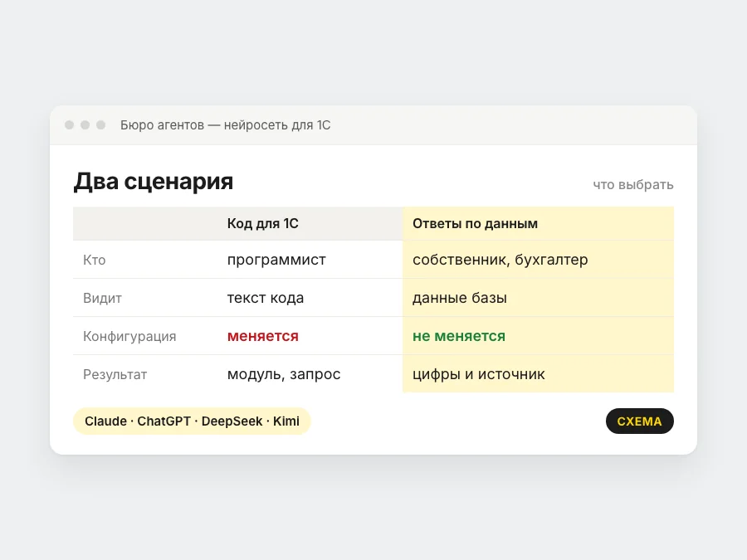Click the 'Видит' row label

(102, 298)
